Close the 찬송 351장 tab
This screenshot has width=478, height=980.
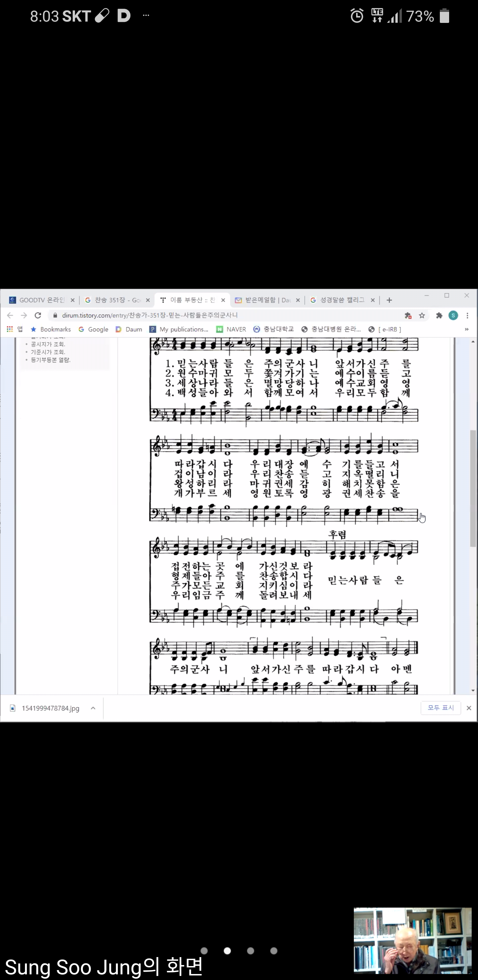pyautogui.click(x=148, y=300)
